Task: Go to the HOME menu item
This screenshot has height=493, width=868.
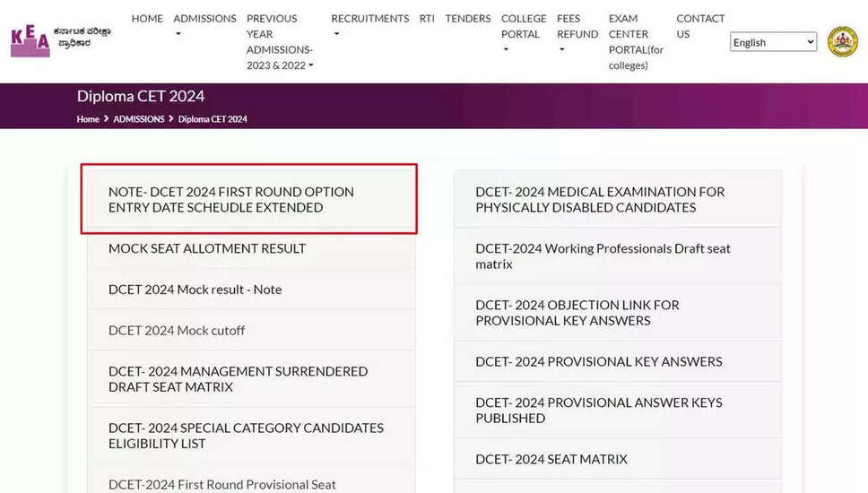Action: (147, 18)
